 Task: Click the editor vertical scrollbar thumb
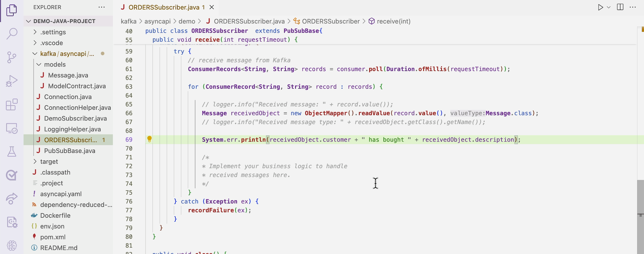click(x=640, y=196)
